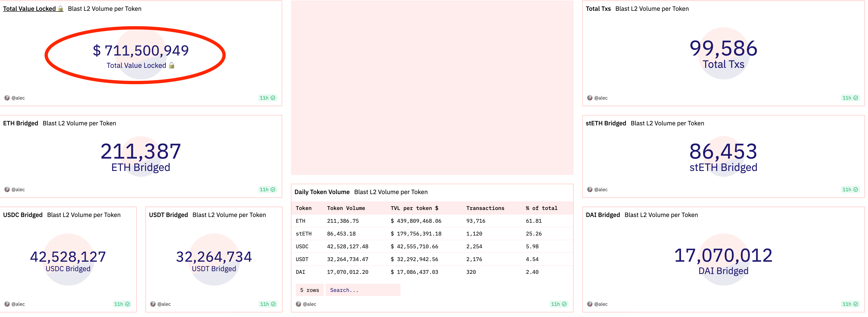
Task: Select the USDC cell in token table
Action: [302, 247]
